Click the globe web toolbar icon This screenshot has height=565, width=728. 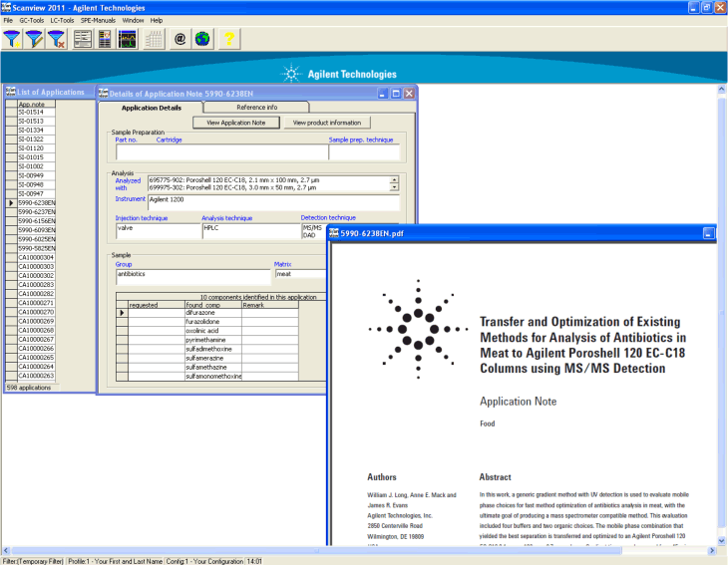point(202,40)
